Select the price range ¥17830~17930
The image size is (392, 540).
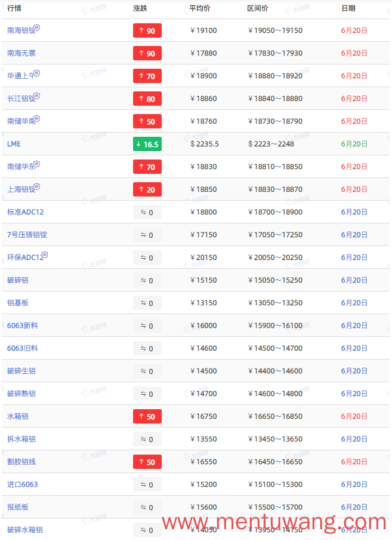coord(275,53)
